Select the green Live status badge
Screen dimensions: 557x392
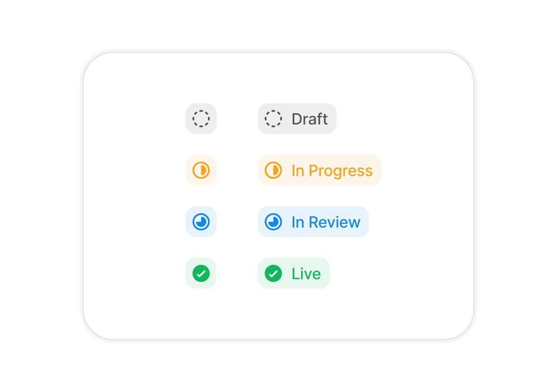pyautogui.click(x=294, y=273)
